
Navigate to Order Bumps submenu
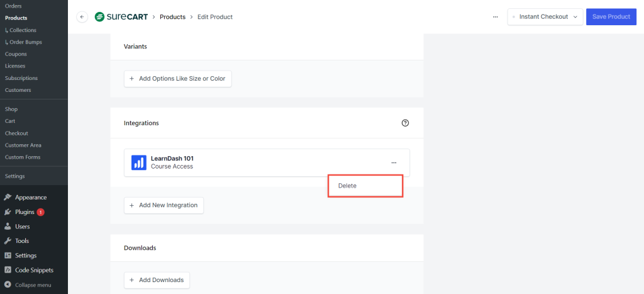21,42
